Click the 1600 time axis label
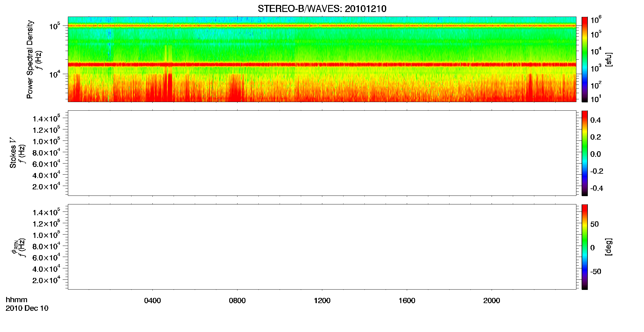The width and height of the screenshot is (644, 332). click(x=407, y=301)
